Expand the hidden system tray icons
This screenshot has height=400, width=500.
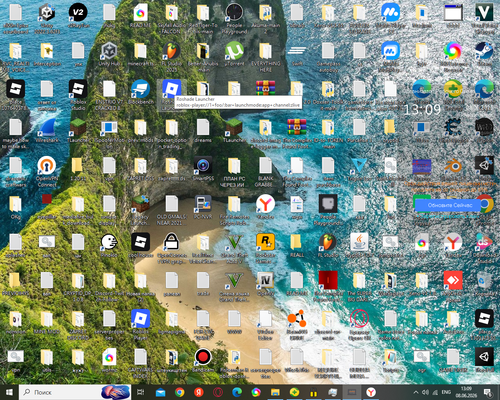415,392
